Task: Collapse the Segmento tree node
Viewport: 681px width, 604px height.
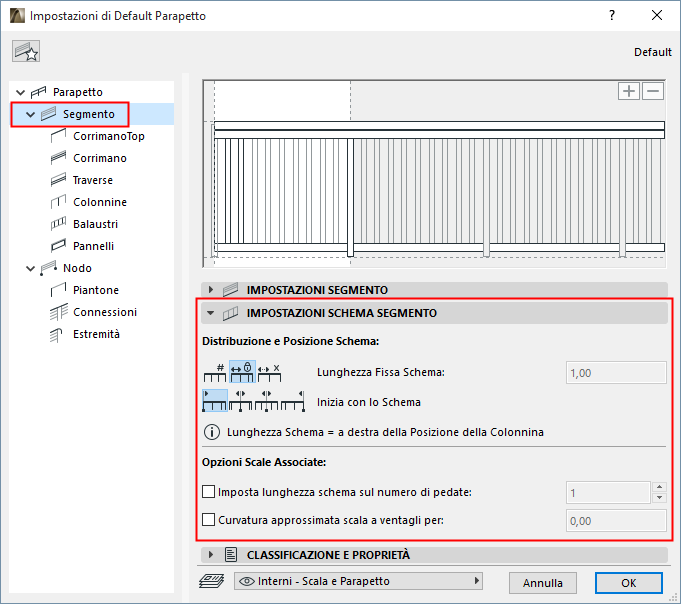Action: coord(30,115)
